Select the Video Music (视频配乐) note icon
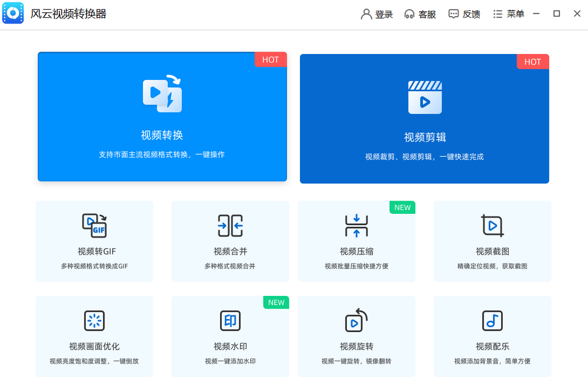 tap(492, 321)
